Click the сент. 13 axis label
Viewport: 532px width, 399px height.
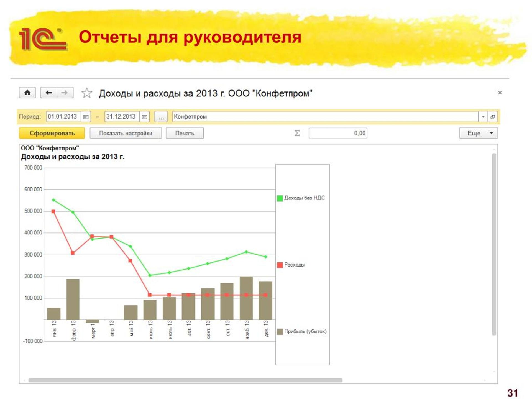click(208, 330)
